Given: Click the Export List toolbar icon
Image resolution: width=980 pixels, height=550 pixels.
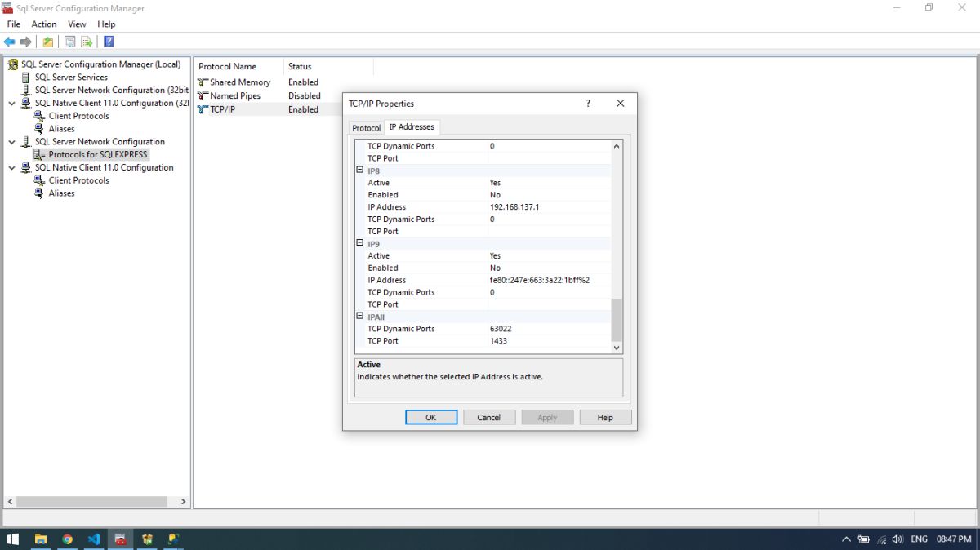Looking at the screenshot, I should (x=87, y=42).
